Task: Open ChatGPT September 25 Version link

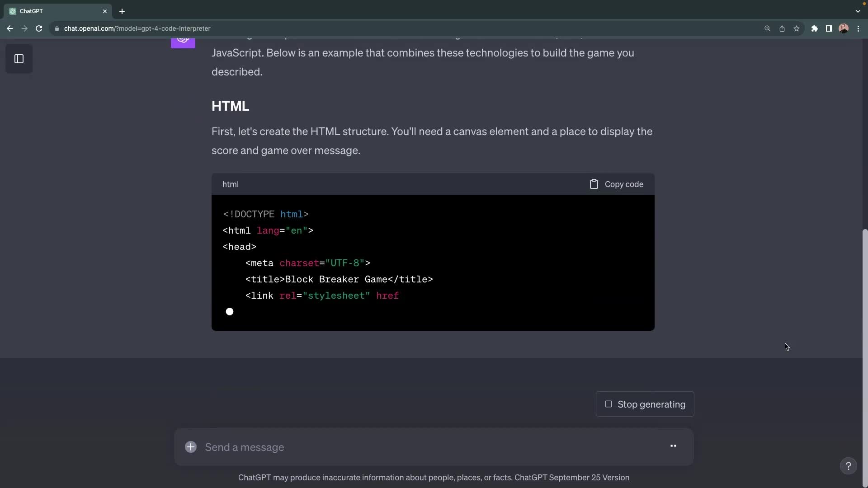Action: (x=571, y=478)
